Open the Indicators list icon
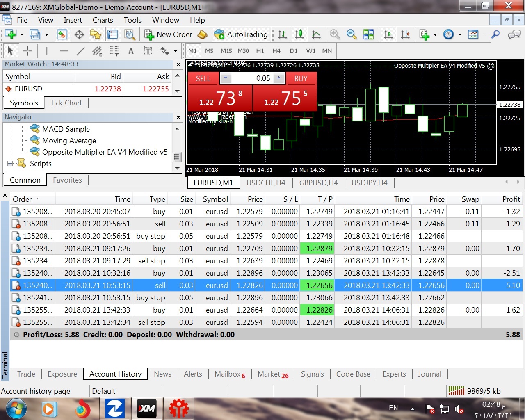This screenshot has height=420, width=525. pos(425,34)
